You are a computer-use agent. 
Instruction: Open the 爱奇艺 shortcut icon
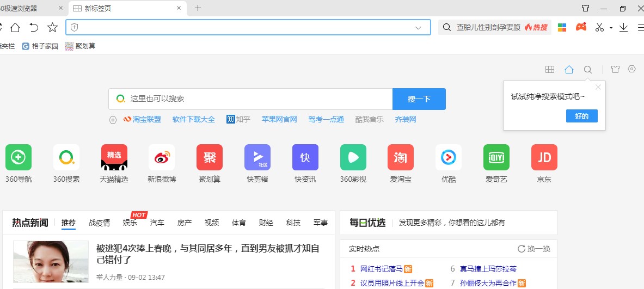tap(496, 157)
